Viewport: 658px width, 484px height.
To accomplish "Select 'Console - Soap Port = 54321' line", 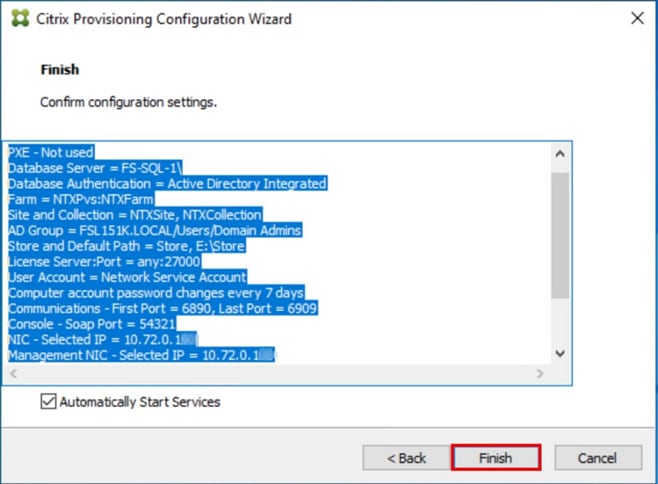I will tap(92, 324).
